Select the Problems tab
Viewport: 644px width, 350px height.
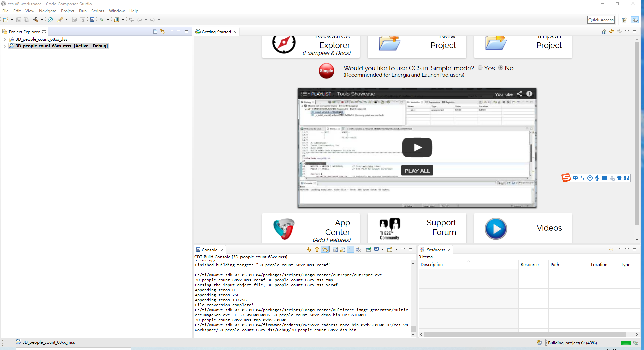pos(435,250)
